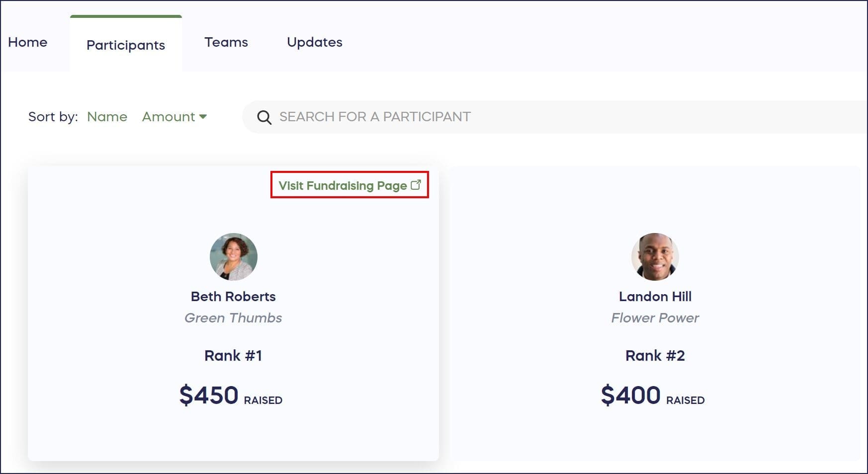Switch to the Teams tab
Screen dimensions: 868x474
226,42
